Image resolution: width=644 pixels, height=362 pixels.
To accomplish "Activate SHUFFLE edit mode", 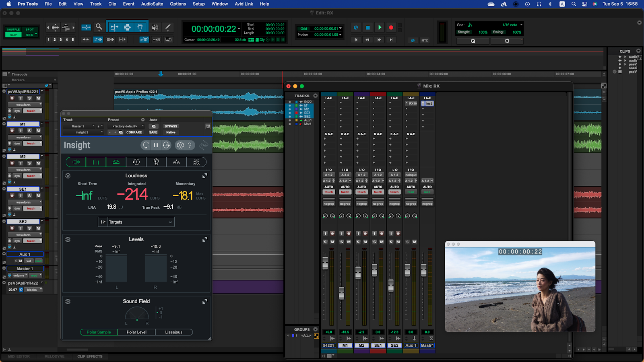I will tap(13, 29).
